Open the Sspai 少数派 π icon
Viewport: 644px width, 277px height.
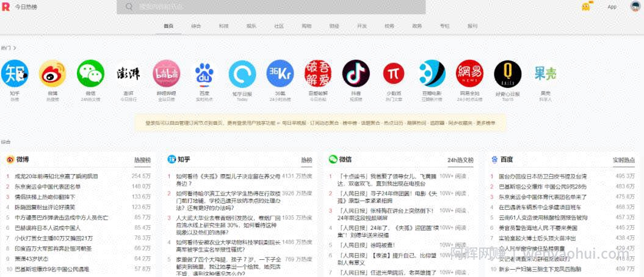394,73
